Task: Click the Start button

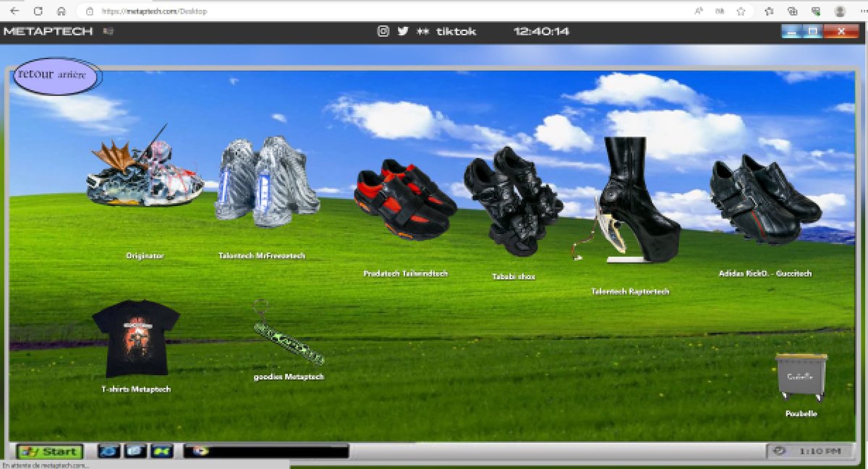Action: 50,452
